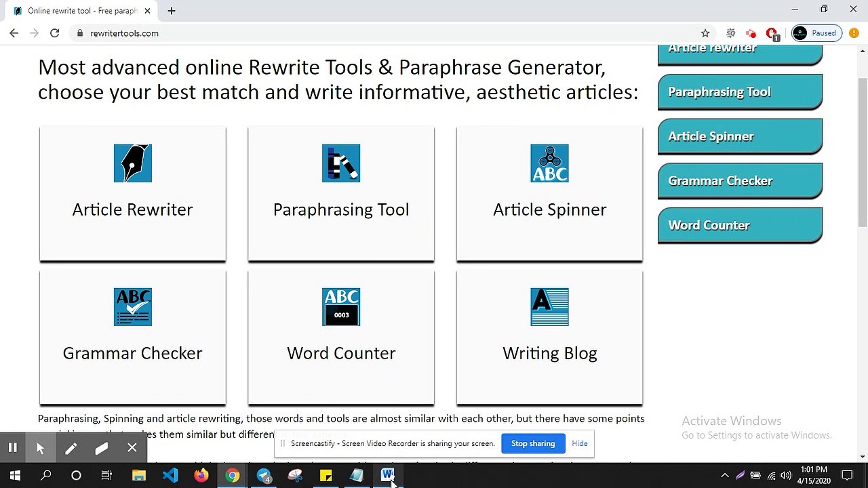
Task: Open Task View on taskbar
Action: click(x=106, y=475)
